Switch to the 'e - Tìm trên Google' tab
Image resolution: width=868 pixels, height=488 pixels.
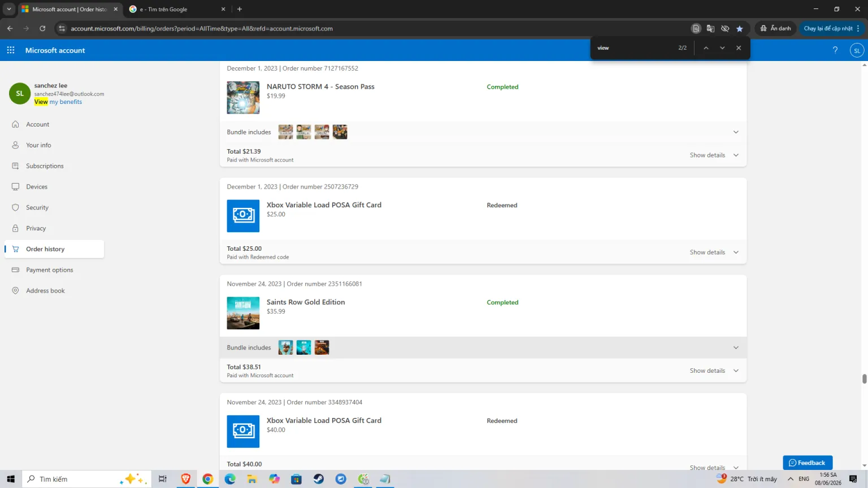point(177,9)
